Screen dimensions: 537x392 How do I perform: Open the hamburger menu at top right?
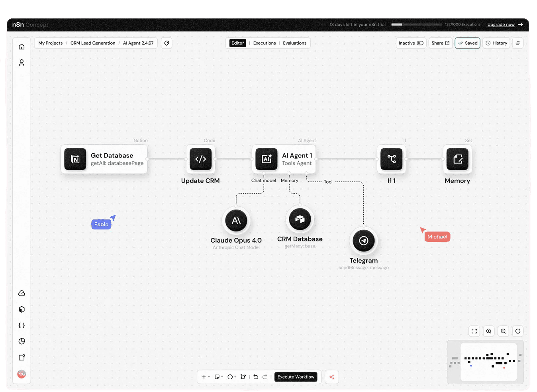click(518, 43)
